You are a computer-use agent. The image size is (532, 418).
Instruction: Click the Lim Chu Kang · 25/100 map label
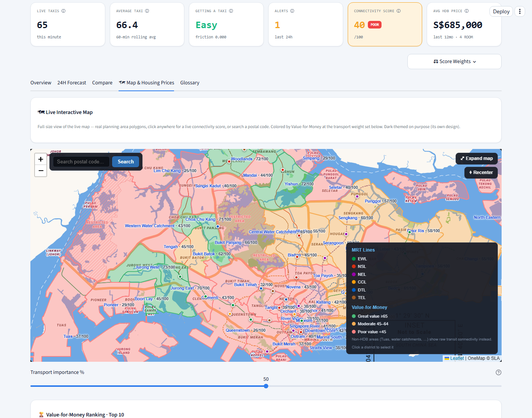175,171
